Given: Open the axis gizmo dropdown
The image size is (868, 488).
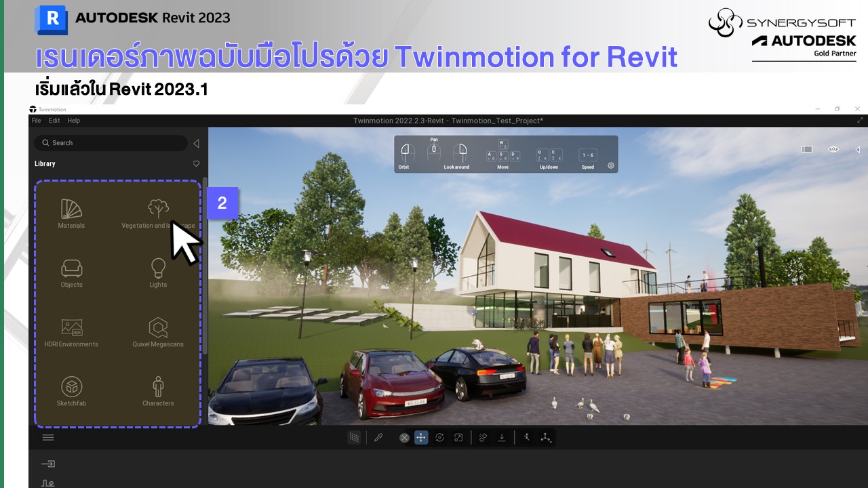Looking at the screenshot, I should click(x=546, y=438).
